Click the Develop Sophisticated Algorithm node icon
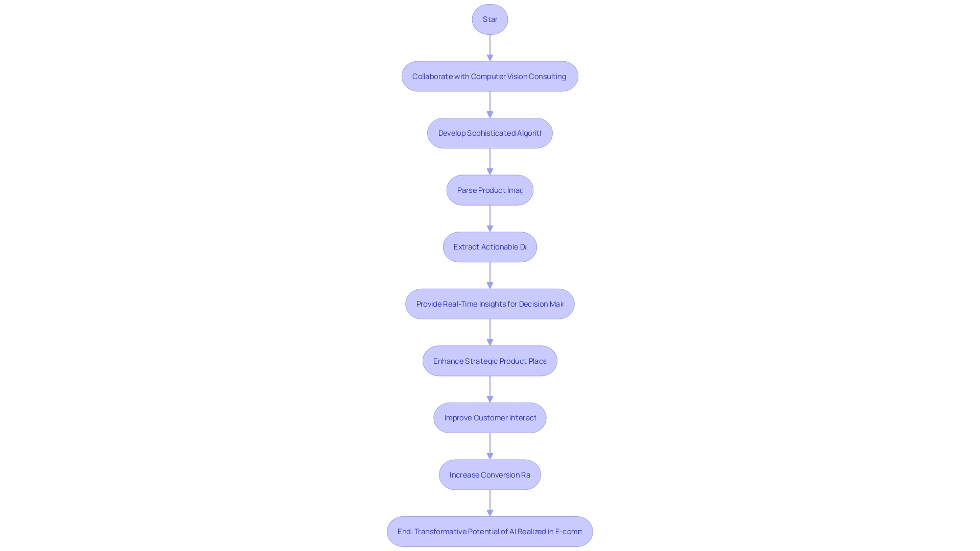The image size is (980, 551). [489, 133]
